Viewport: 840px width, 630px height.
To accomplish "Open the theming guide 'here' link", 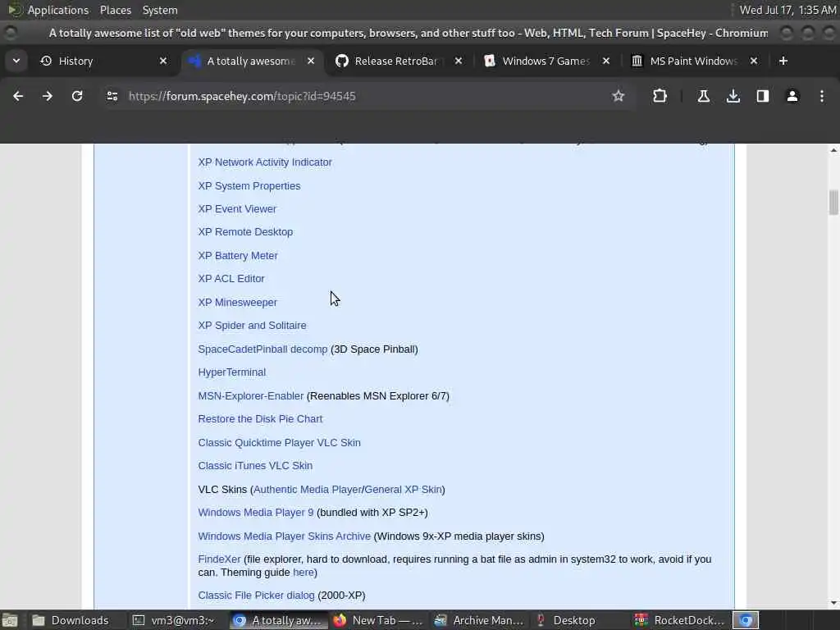I will tap(304, 573).
